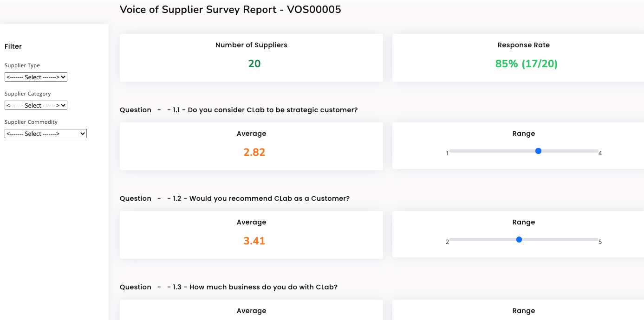The height and width of the screenshot is (320, 644).
Task: Choose an option in Supplier Commodity list
Action: click(46, 134)
